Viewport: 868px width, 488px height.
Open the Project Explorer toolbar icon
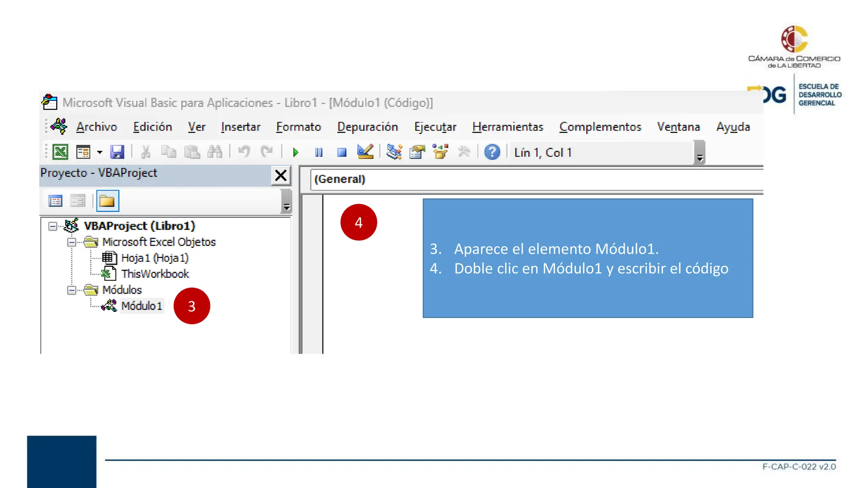(x=394, y=152)
